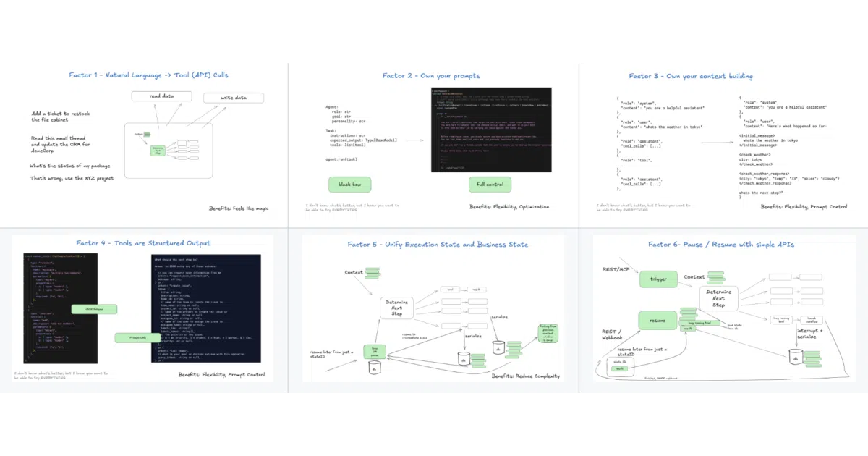Click 'Determine Next Step' box in Factor 5
The height and width of the screenshot is (456, 868).
396,307
